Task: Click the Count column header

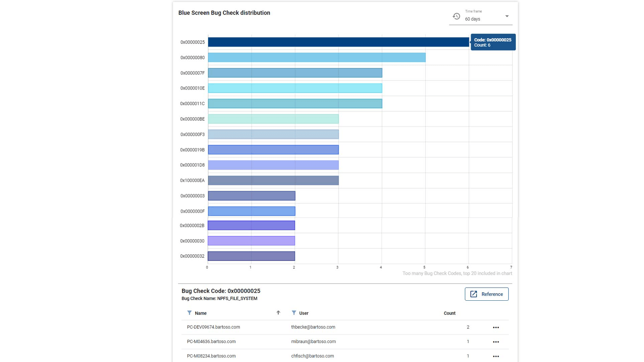Action: (x=449, y=313)
